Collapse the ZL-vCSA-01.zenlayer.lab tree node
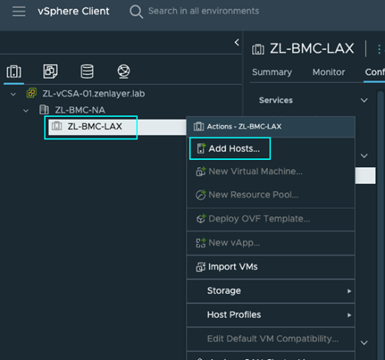The image size is (385, 360). pyautogui.click(x=13, y=94)
